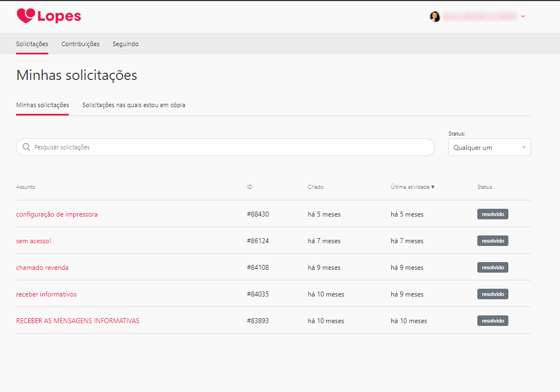This screenshot has width=560, height=392.
Task: Sort by Última atividade column
Action: pos(412,187)
